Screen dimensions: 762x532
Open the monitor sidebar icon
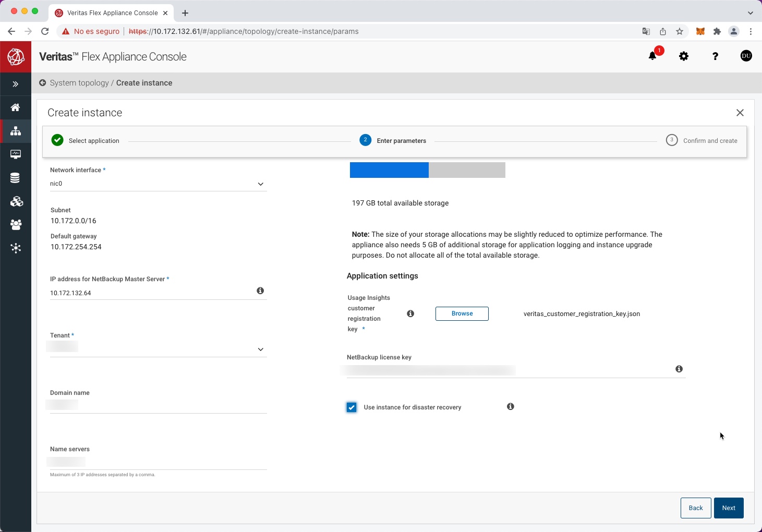click(x=16, y=154)
